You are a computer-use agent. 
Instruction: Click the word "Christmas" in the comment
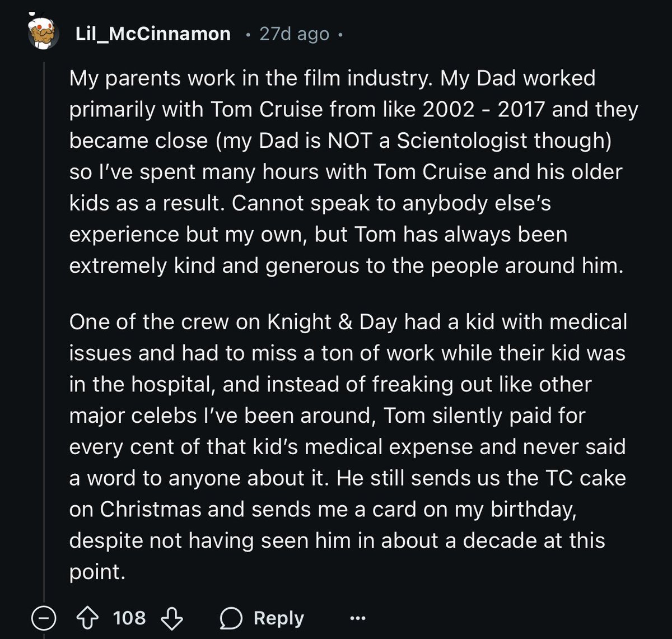[151, 510]
